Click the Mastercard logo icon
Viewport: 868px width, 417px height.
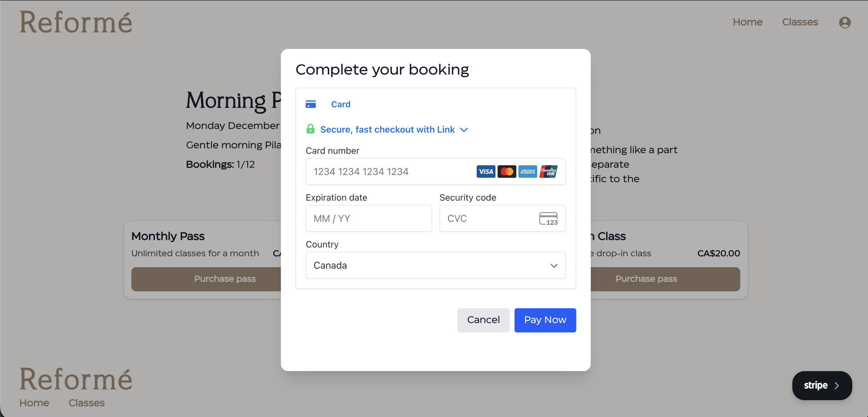coord(506,171)
